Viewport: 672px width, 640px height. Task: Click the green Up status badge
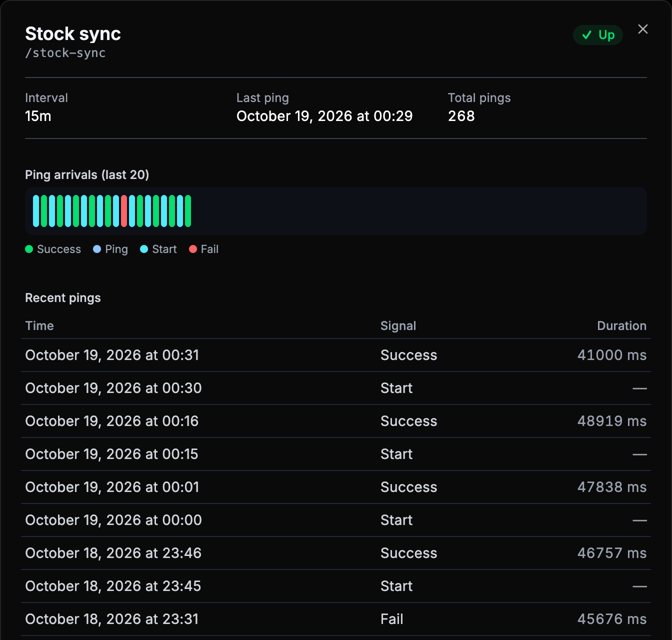[598, 35]
